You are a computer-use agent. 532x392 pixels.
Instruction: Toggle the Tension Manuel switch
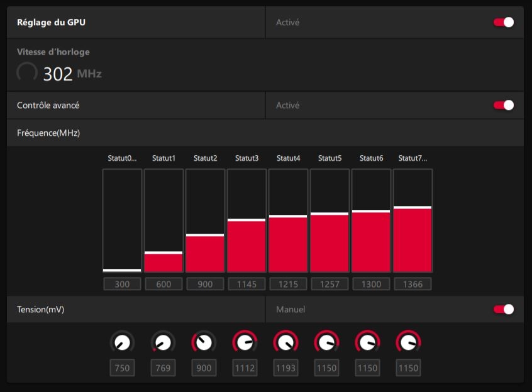pos(503,309)
